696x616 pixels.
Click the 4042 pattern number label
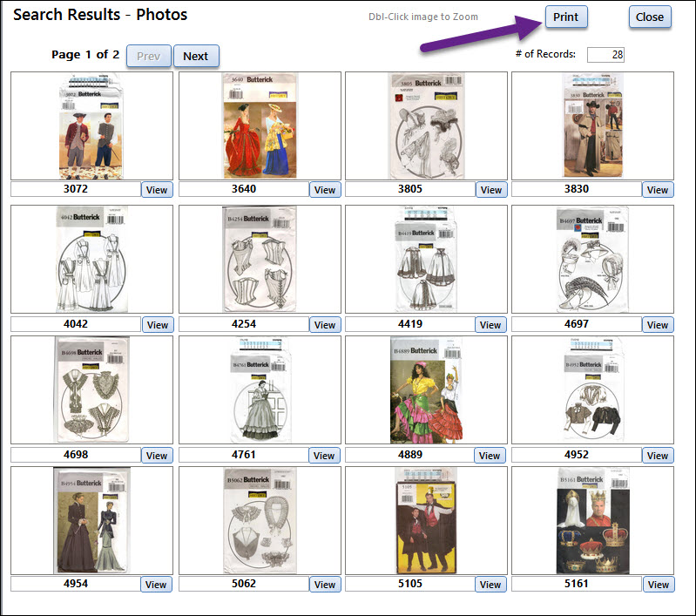pos(76,324)
